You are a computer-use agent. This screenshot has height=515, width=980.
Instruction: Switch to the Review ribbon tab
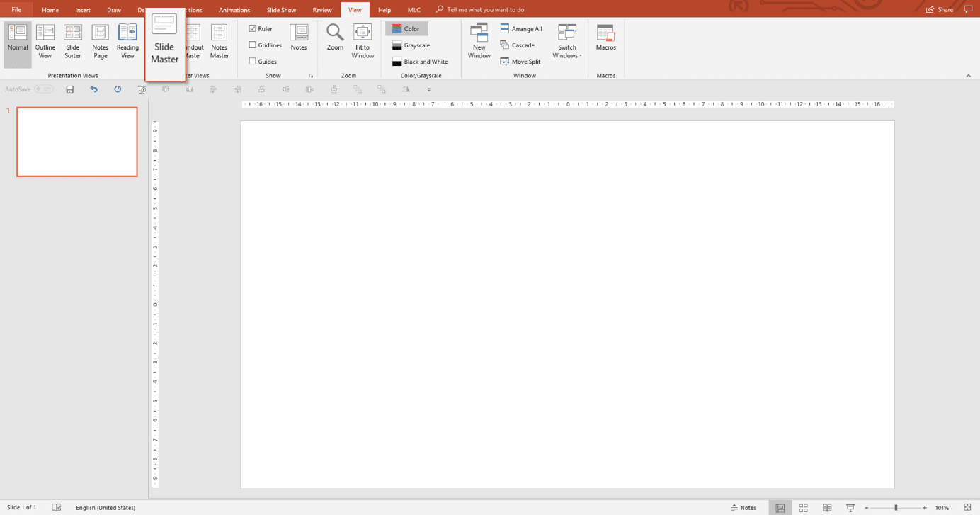tap(321, 9)
